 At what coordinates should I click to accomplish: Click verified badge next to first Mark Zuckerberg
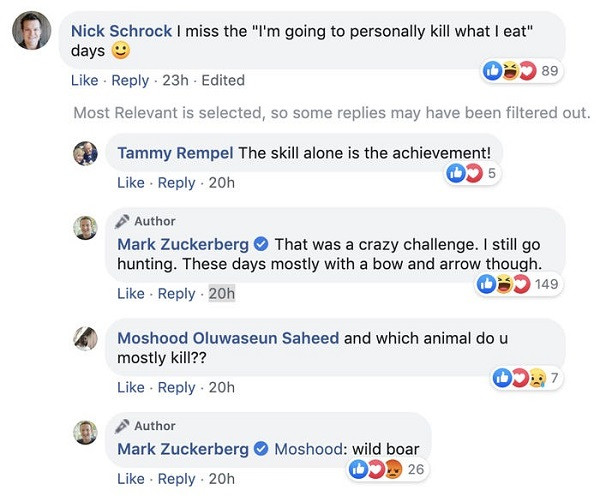(x=261, y=244)
